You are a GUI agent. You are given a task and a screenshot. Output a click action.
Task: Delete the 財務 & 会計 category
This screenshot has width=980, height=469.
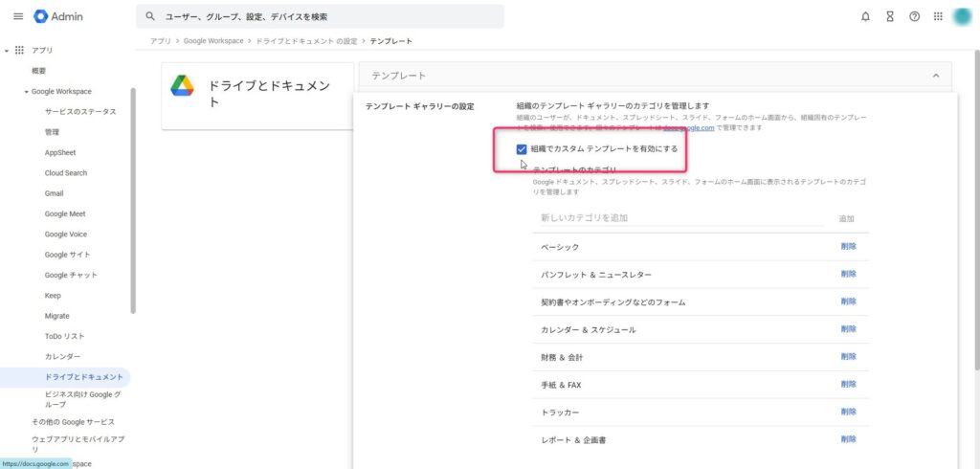tap(848, 356)
